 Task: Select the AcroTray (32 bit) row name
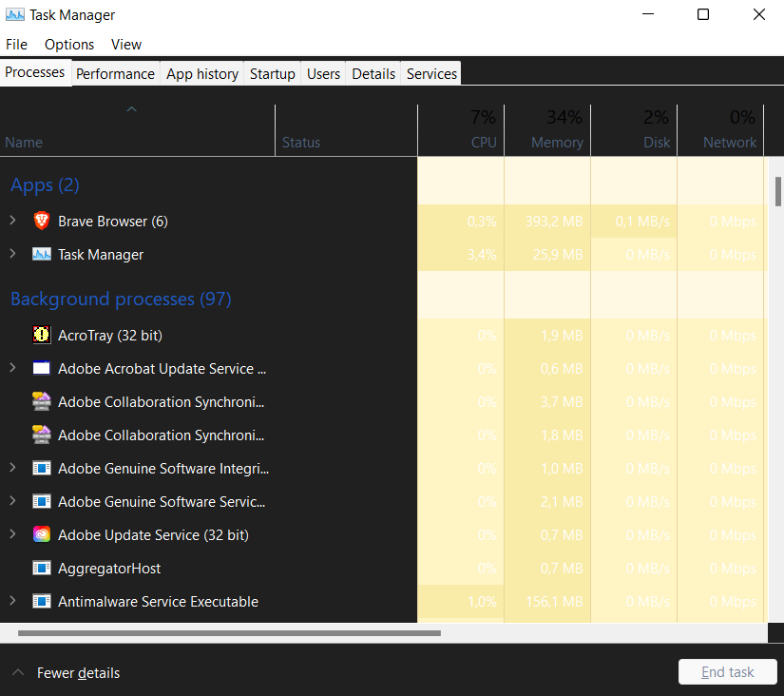(110, 336)
